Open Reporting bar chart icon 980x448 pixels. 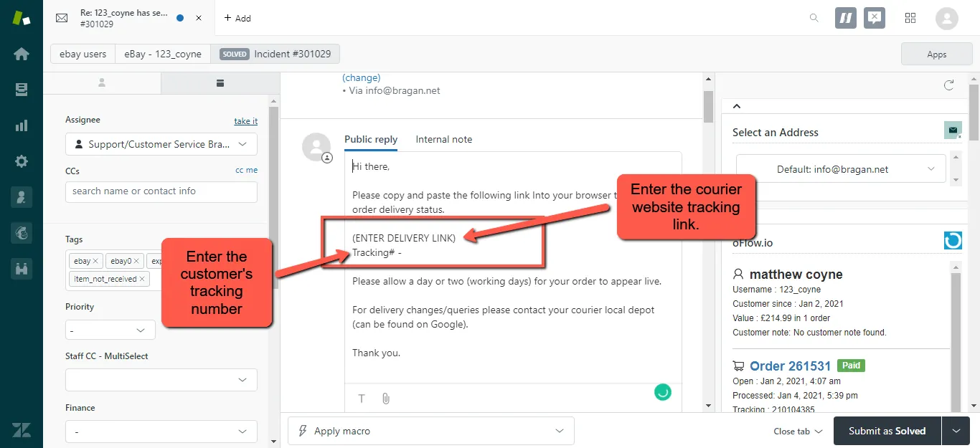click(22, 125)
